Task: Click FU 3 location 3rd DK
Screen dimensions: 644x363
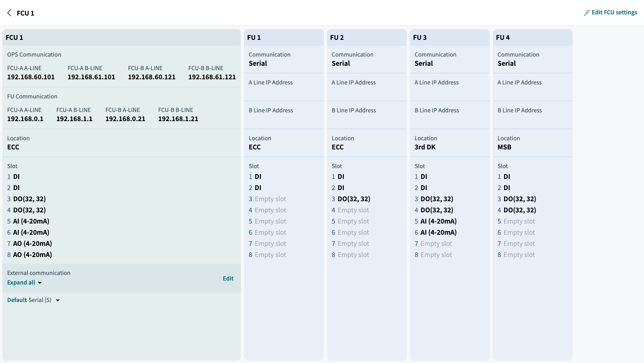Action: pyautogui.click(x=425, y=147)
